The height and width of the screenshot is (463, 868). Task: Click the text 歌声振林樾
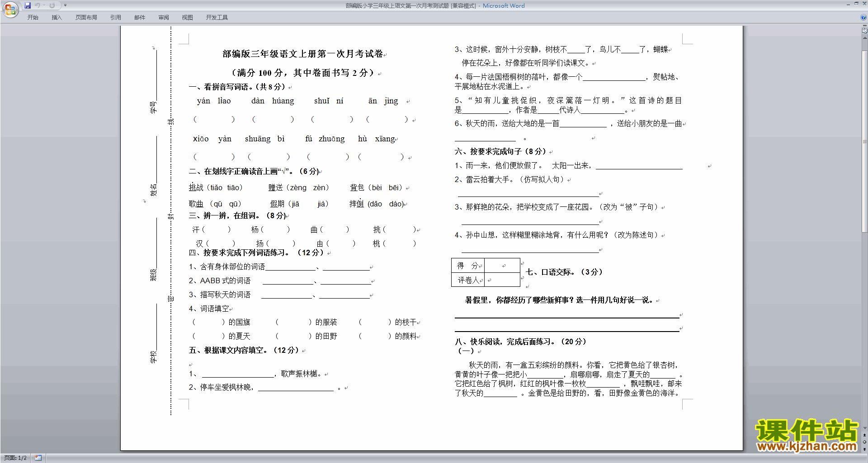tap(301, 374)
